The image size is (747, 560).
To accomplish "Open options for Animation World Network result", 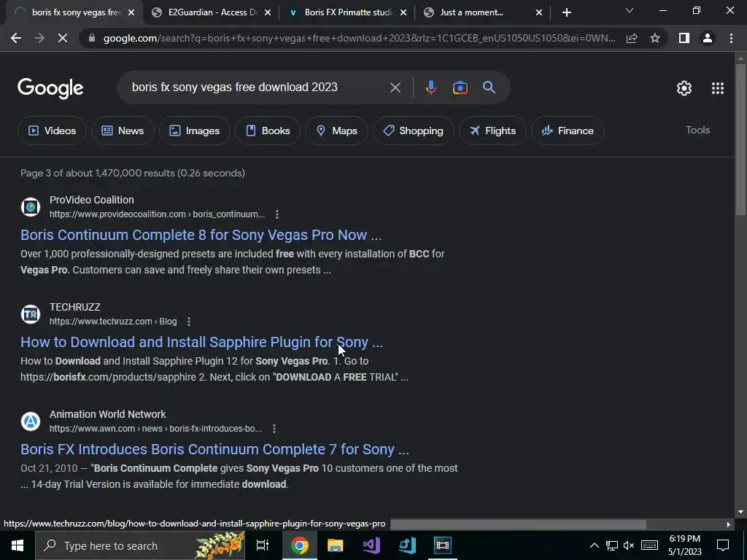I will [274, 429].
